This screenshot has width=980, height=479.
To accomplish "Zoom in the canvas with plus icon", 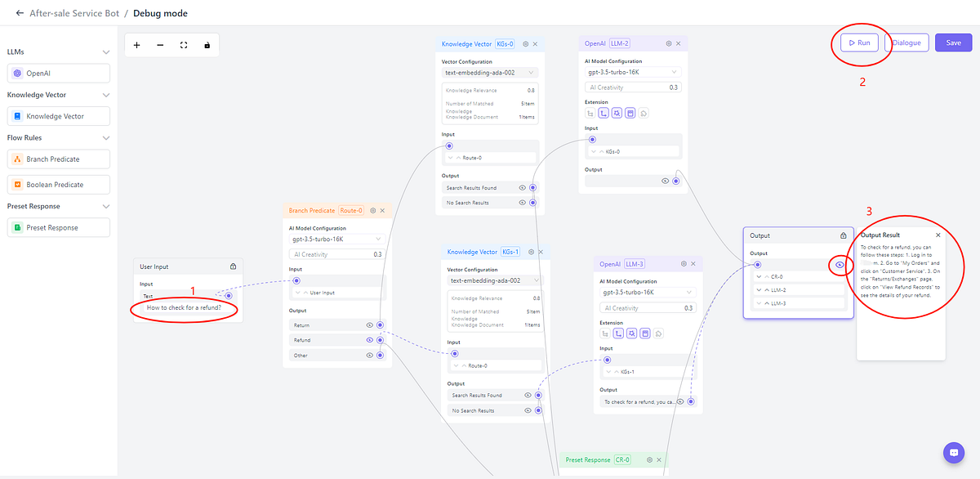I will [136, 45].
